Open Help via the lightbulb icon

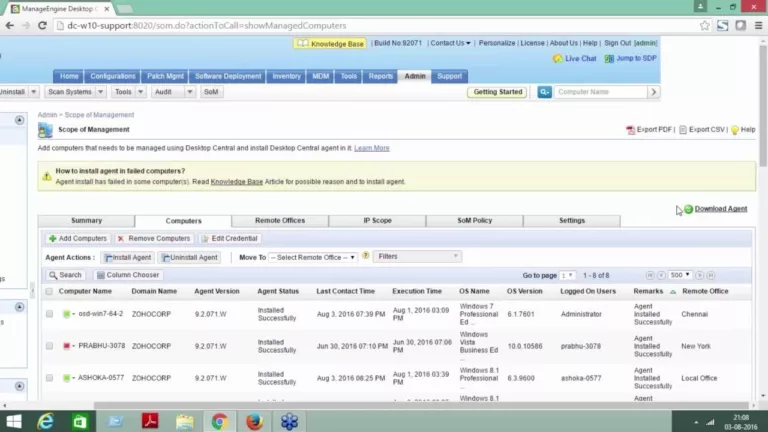pos(735,130)
